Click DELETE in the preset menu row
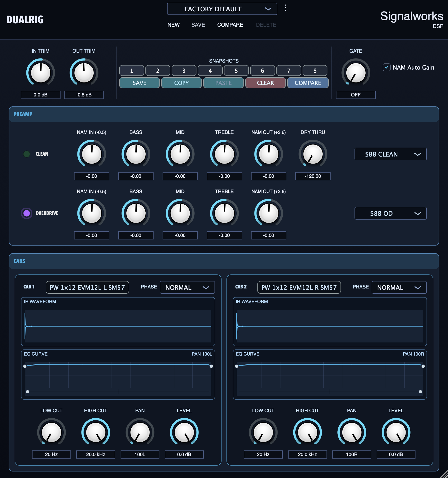448x478 pixels. tap(266, 25)
